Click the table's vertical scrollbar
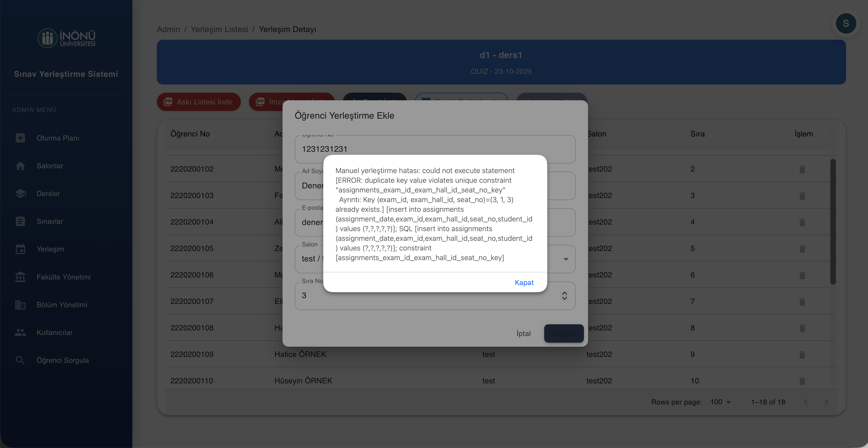The width and height of the screenshot is (868, 448). coord(833,222)
